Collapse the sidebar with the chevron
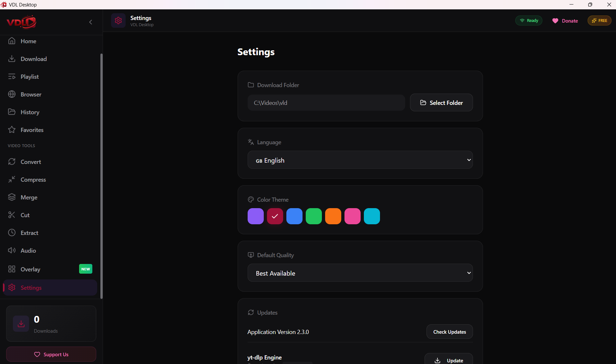Viewport: 616px width, 364px height. coord(91,22)
